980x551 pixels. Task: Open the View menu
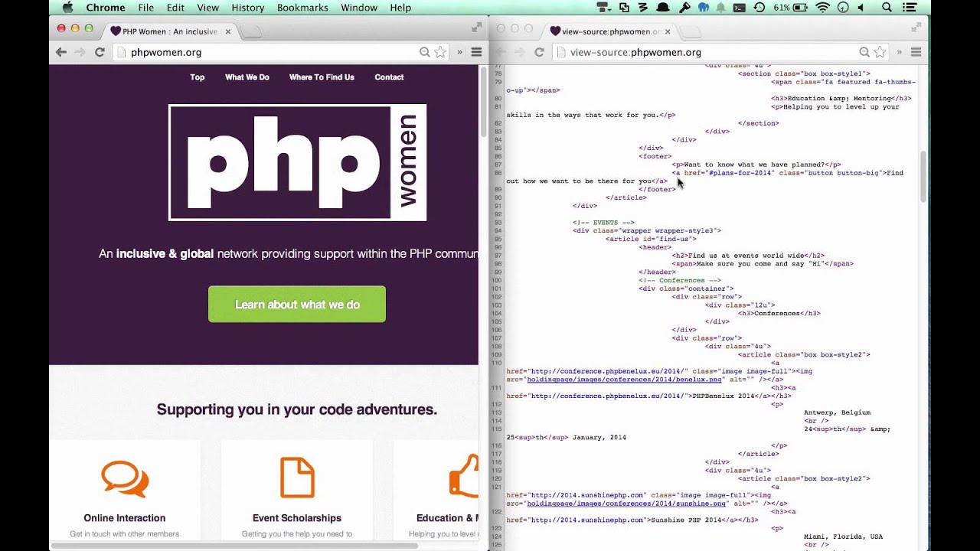(x=207, y=8)
